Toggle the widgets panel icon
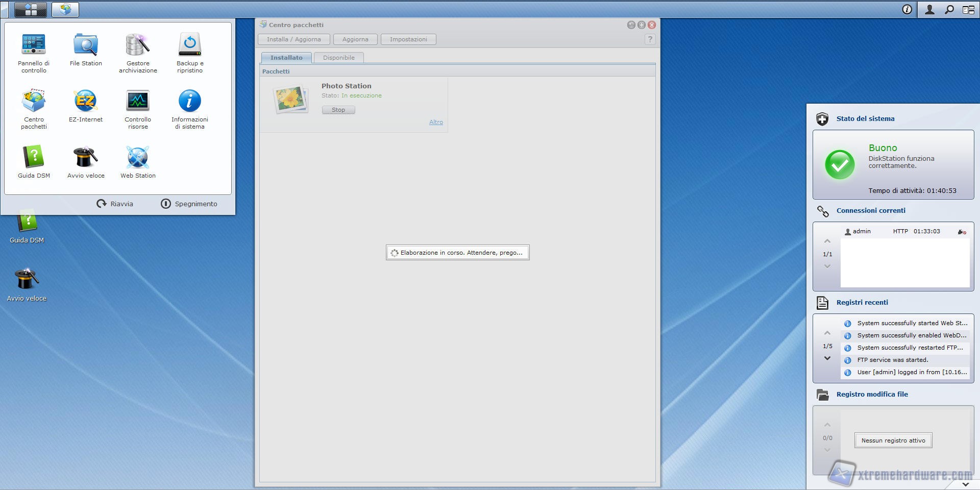980x490 pixels. coord(968,10)
